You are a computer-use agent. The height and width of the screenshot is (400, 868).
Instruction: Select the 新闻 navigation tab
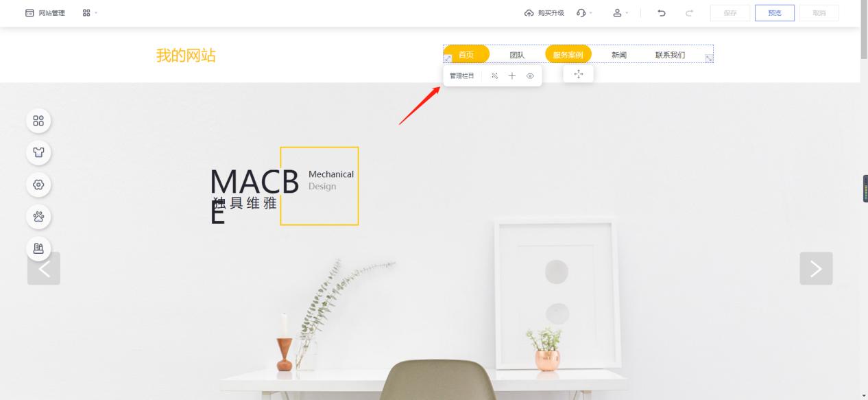[618, 55]
